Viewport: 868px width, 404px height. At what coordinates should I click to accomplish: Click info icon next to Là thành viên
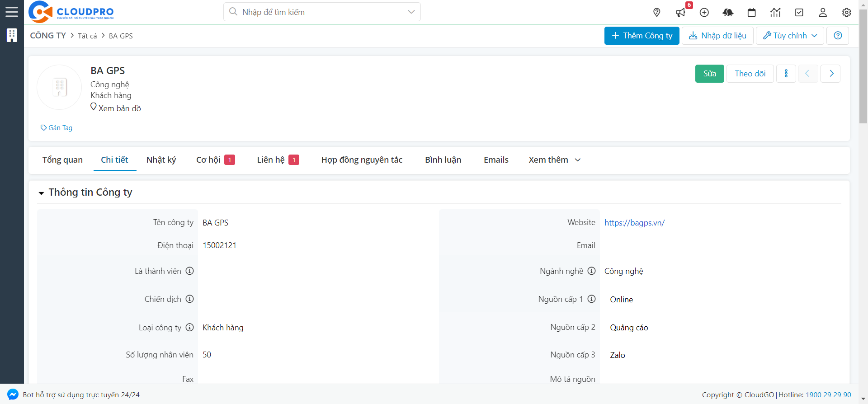[x=190, y=271]
